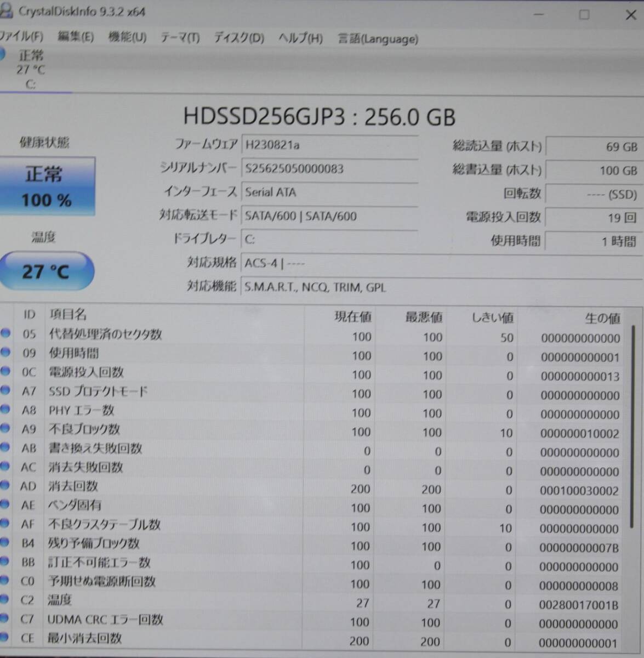The height and width of the screenshot is (658, 644).
Task: Click the 27°C temperature badge
Action: [x=48, y=270]
